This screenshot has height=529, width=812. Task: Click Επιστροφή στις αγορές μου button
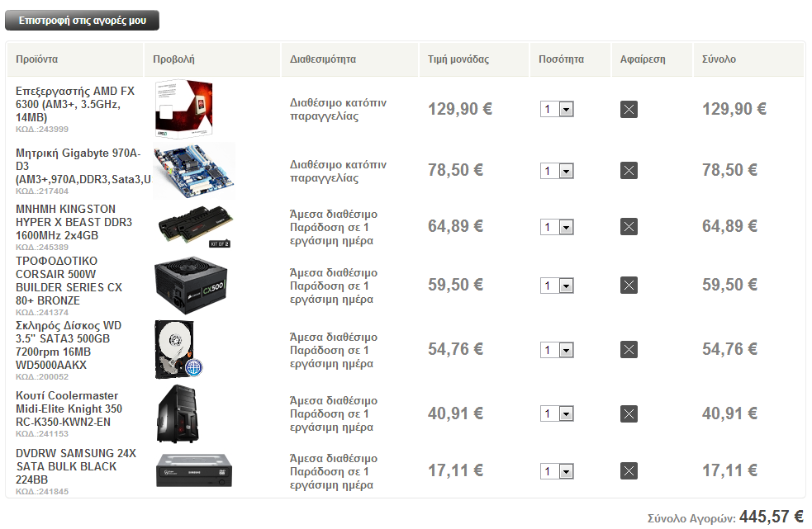[x=83, y=20]
